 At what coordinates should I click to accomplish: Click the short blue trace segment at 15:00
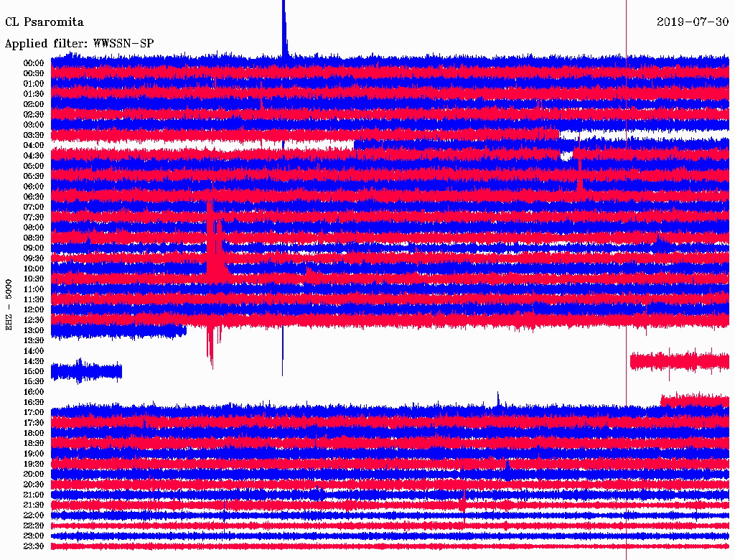86,371
